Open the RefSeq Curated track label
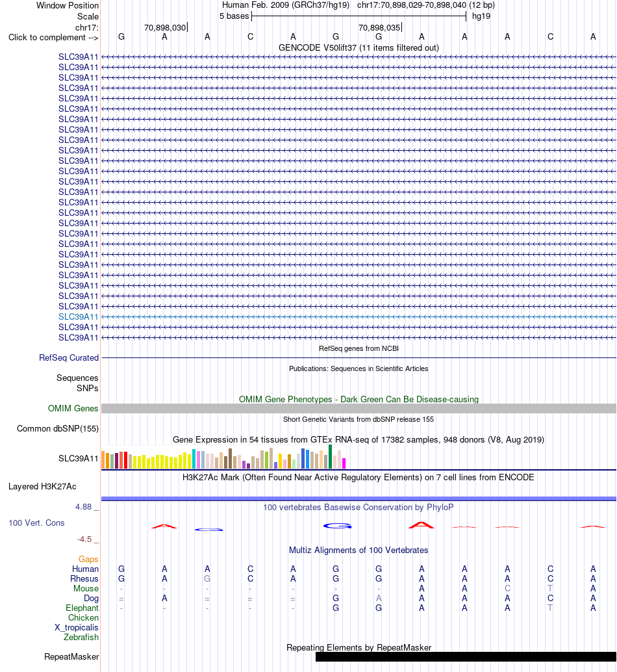 coord(68,357)
